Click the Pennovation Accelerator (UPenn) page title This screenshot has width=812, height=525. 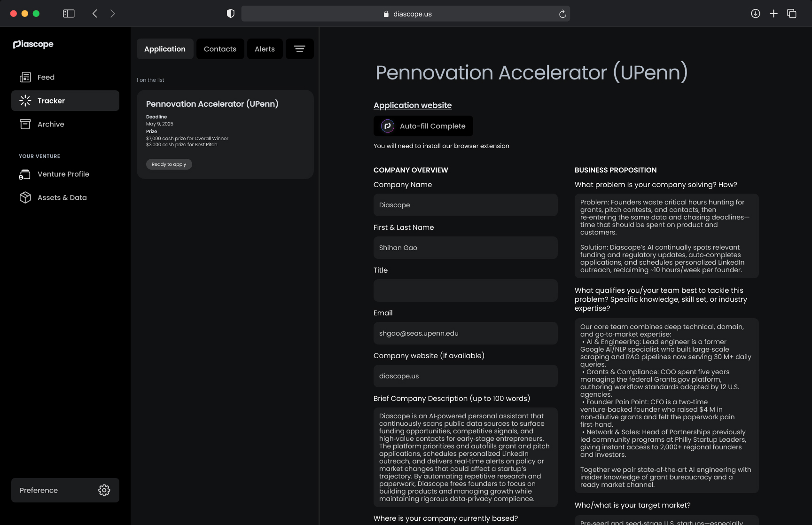point(532,73)
